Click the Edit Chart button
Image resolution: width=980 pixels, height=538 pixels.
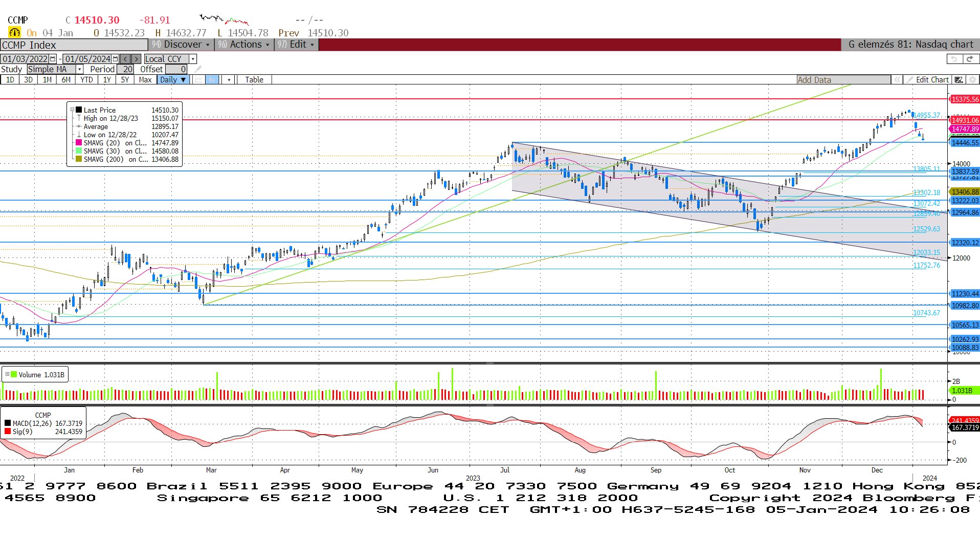point(927,80)
